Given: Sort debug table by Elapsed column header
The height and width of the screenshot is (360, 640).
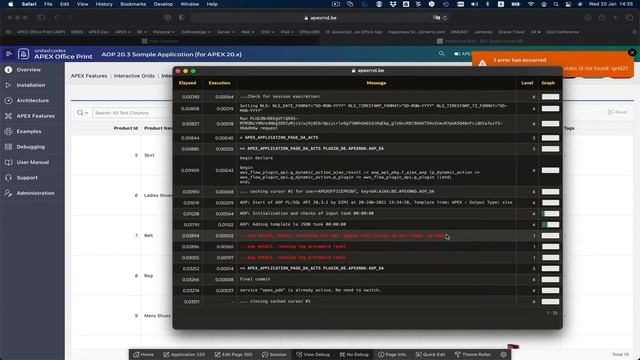Looking at the screenshot, I should tap(187, 83).
